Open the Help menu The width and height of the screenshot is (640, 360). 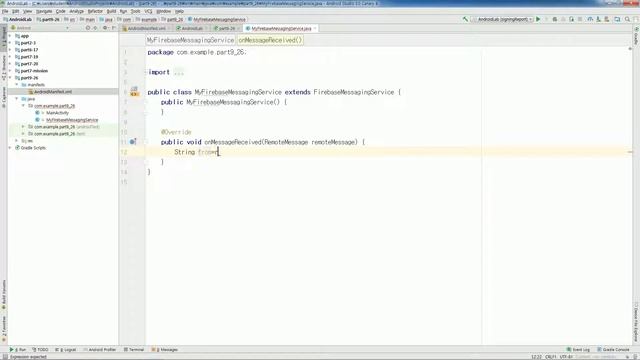[x=179, y=11]
